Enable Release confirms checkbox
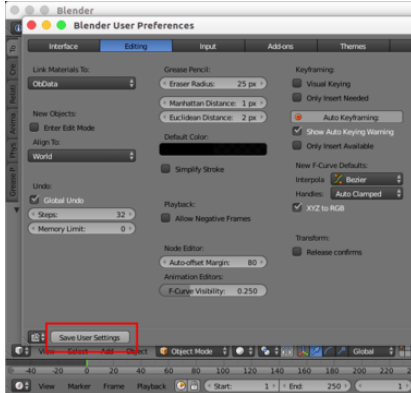Image resolution: width=411 pixels, height=393 pixels. pos(297,252)
